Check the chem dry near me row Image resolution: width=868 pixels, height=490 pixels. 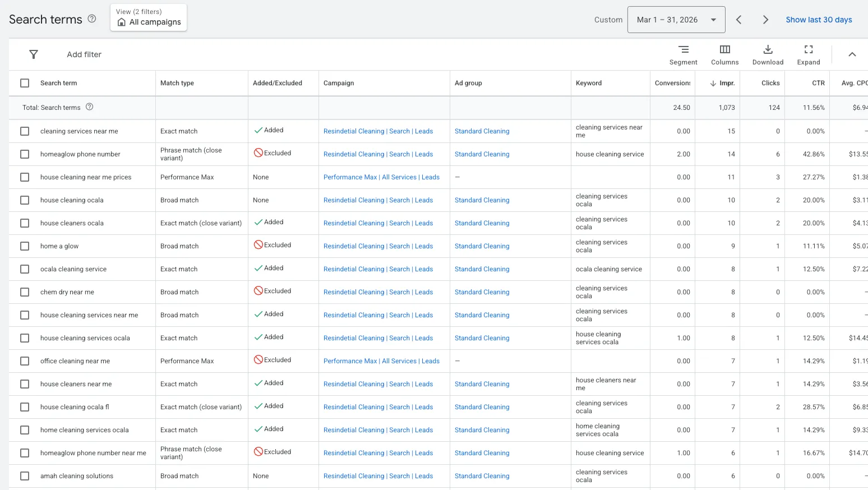[25, 292]
